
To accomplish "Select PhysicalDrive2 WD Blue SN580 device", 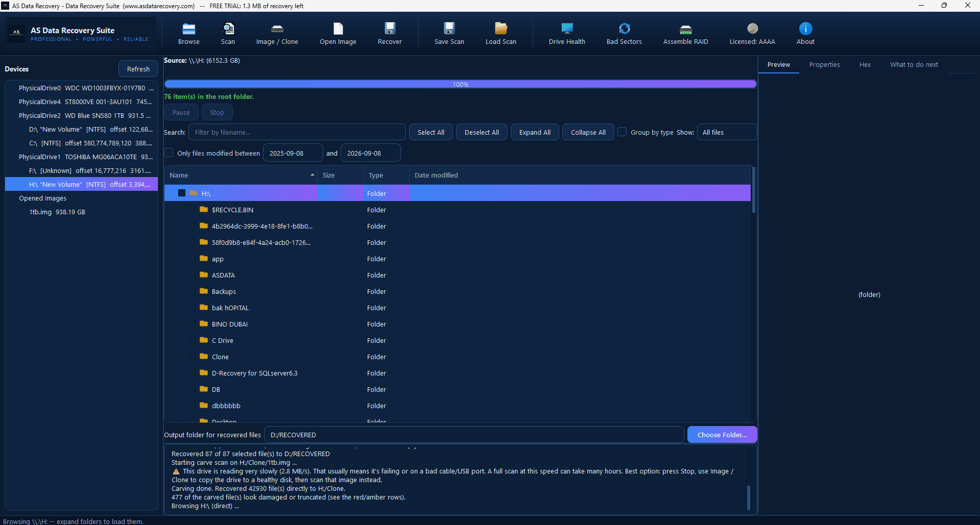I will click(85, 116).
